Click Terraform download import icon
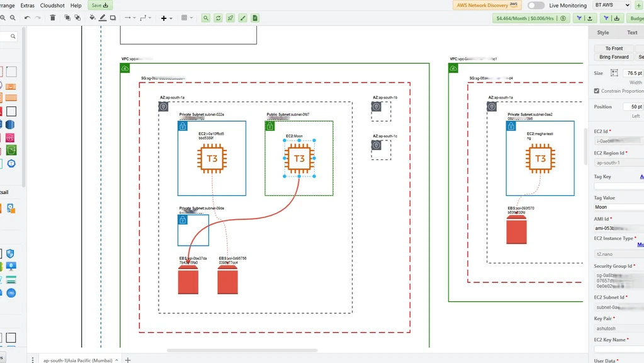Screen dimensions: 644x363 (611, 18)
